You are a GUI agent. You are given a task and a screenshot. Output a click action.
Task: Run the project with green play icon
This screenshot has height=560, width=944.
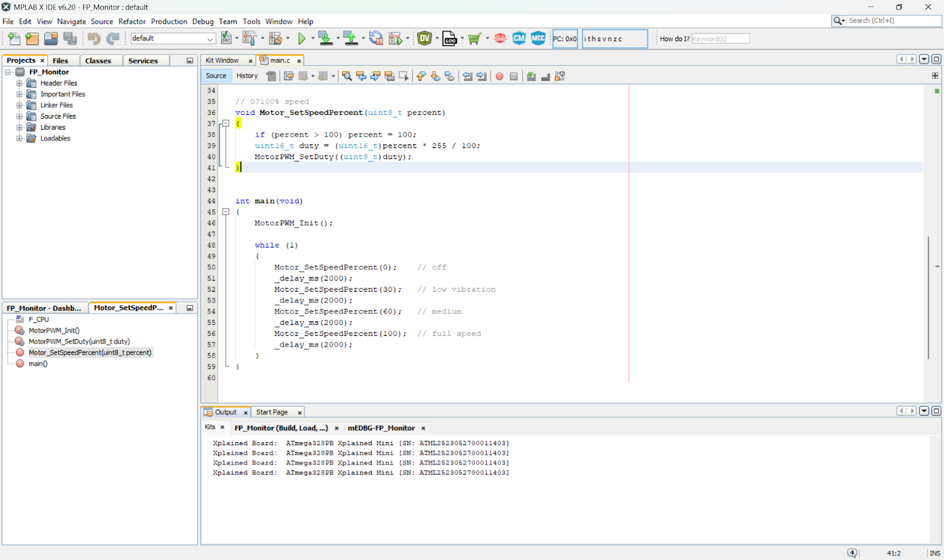301,39
